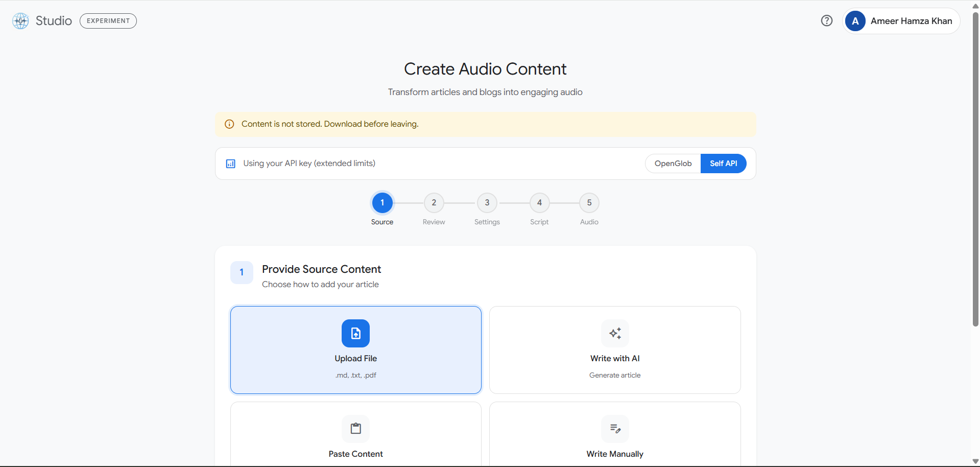
Task: Click the Studio globe logo
Action: (20, 20)
